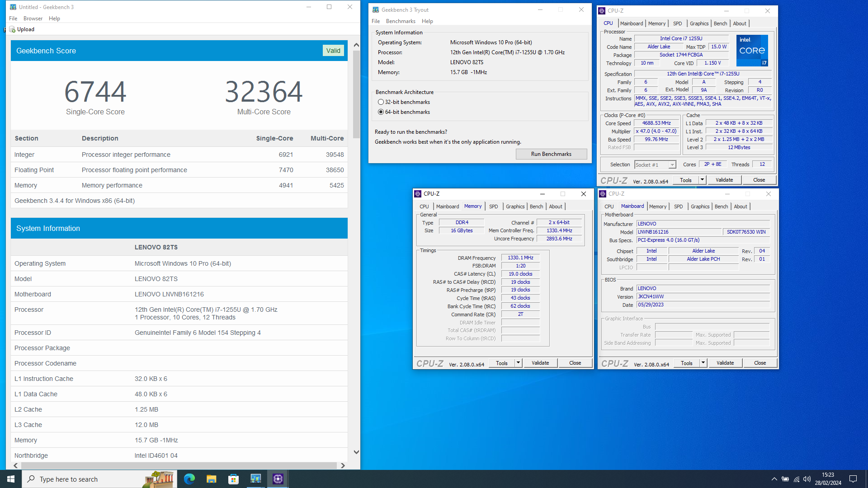Viewport: 868px width, 488px height.
Task: Click Validate in Mainboard CPU-Z window
Action: tap(725, 363)
